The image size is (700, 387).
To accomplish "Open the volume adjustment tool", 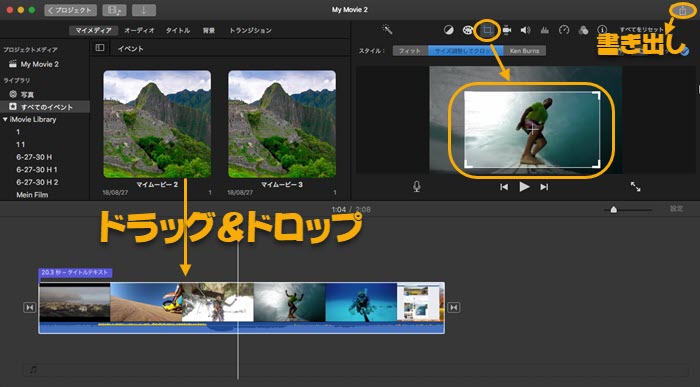I will tap(525, 30).
